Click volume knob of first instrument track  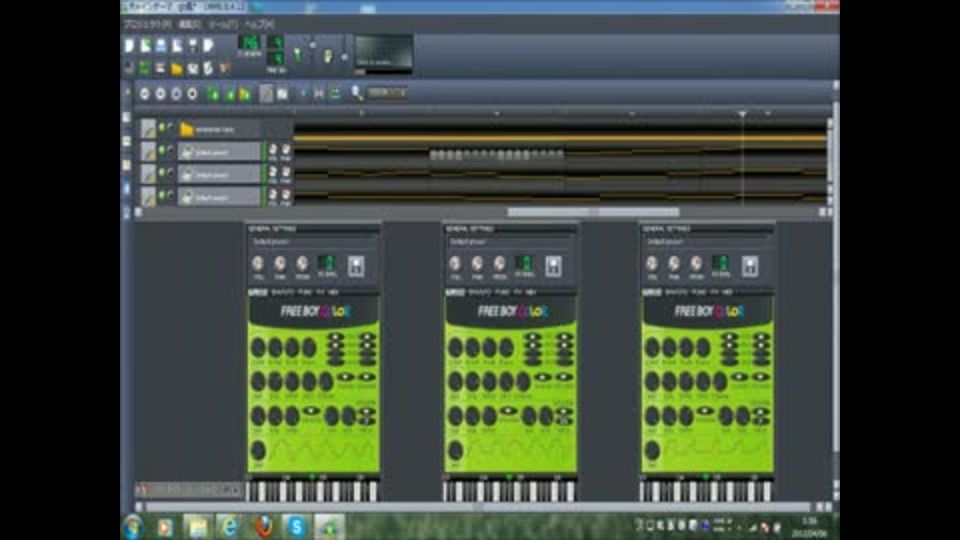[273, 150]
